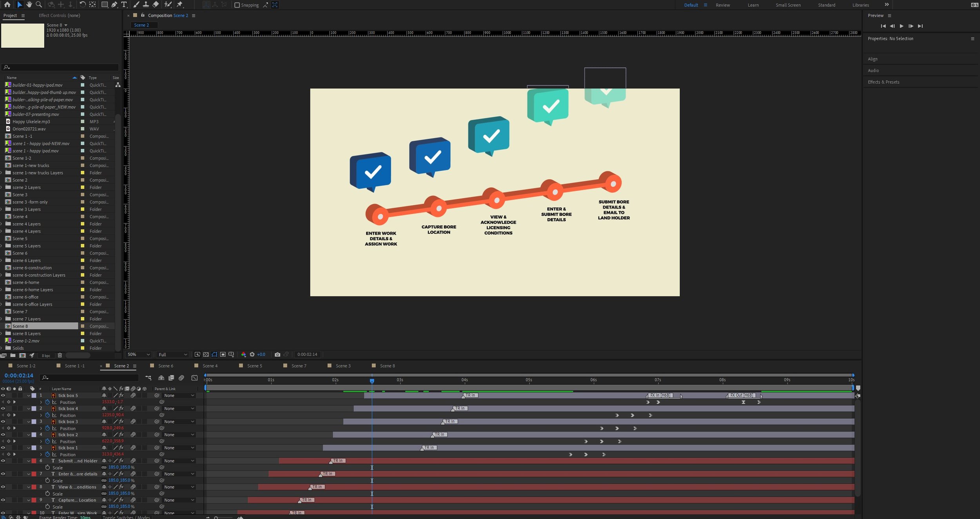Hide the tick box 5 layer
Image resolution: width=980 pixels, height=519 pixels.
pyautogui.click(x=3, y=396)
